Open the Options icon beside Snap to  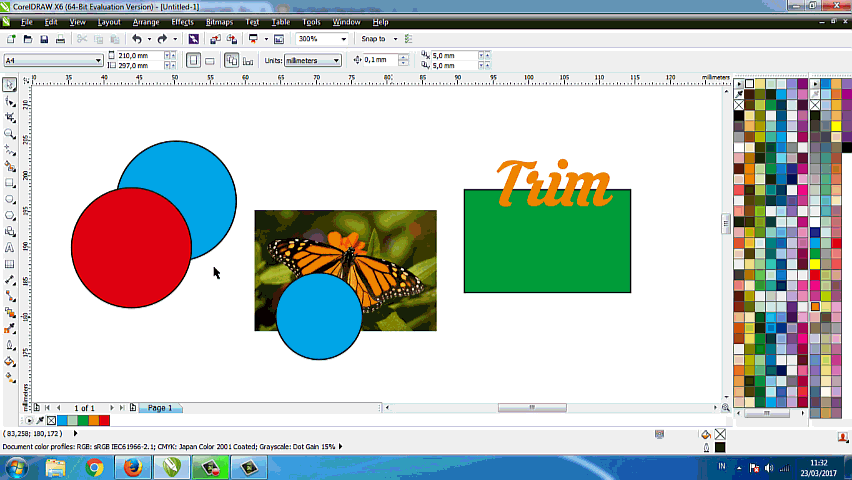tap(409, 39)
